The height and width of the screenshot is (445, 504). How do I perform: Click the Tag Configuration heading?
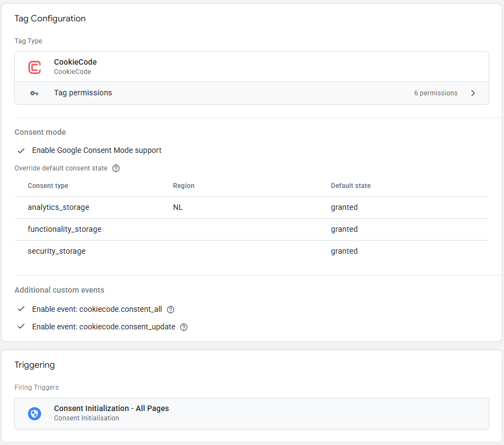(x=50, y=19)
